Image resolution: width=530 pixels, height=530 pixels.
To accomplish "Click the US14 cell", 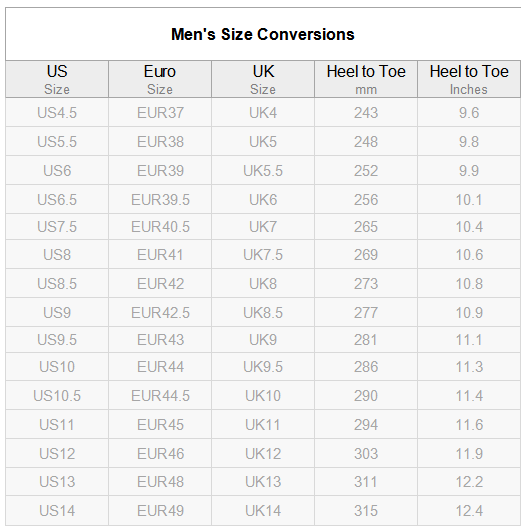I will tap(57, 511).
